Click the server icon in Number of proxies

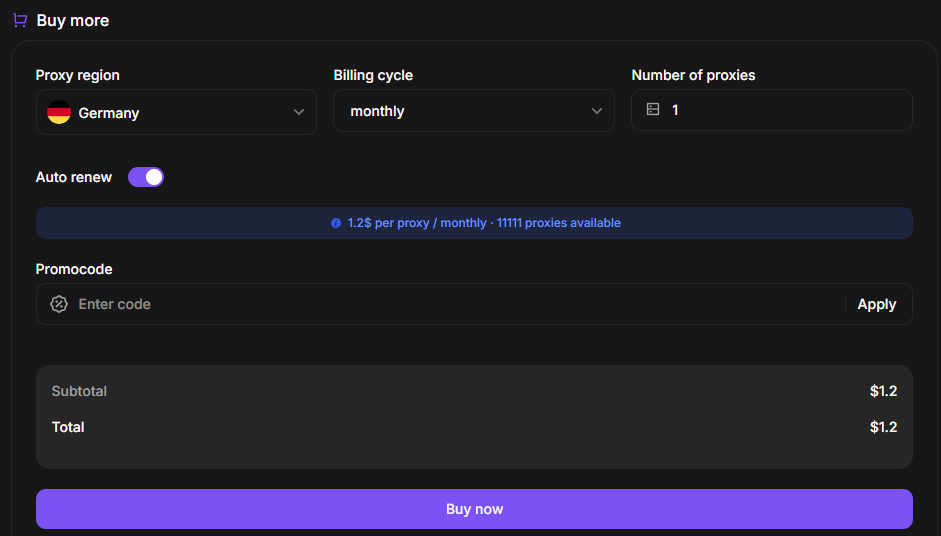coord(653,110)
